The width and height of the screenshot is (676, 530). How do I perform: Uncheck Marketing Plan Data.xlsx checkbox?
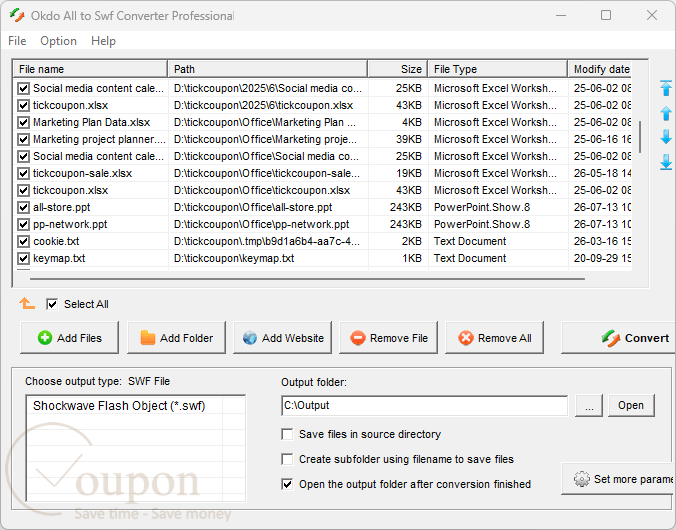(x=23, y=122)
